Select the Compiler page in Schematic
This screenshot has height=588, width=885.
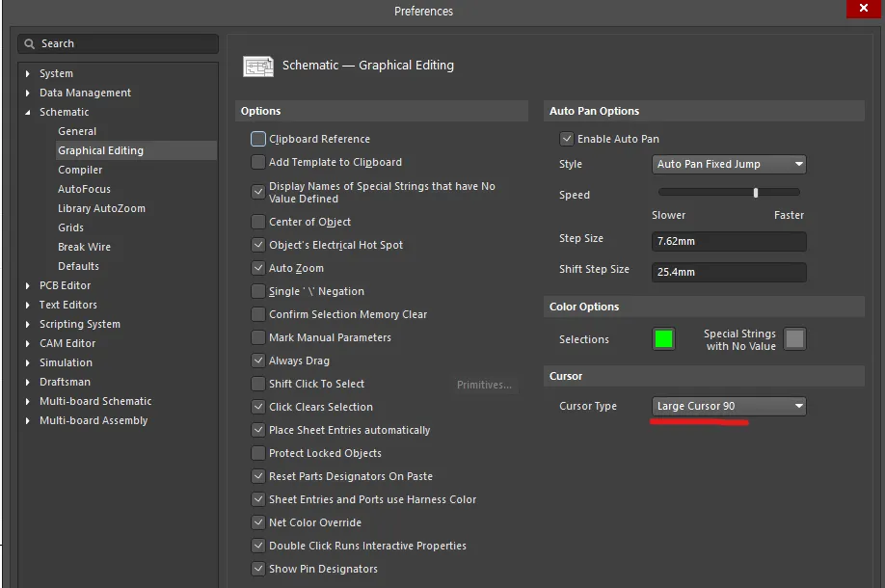(80, 170)
